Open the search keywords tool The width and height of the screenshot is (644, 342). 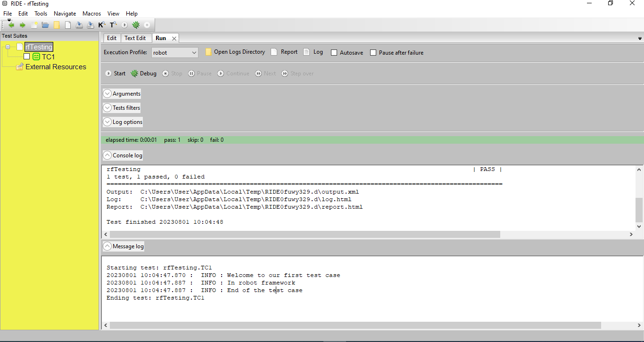[101, 24]
